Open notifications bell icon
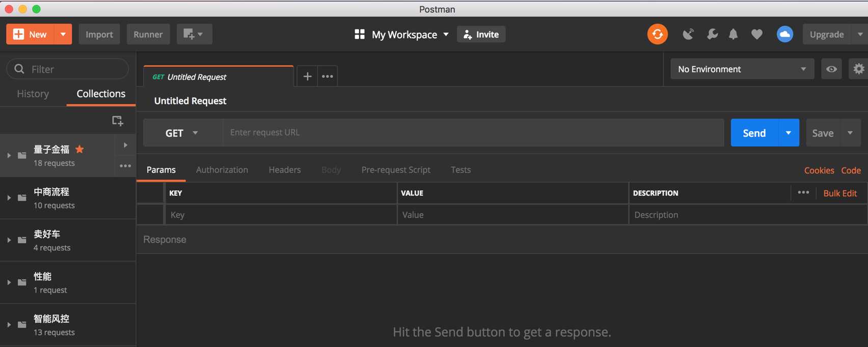The image size is (868, 347). (x=733, y=34)
